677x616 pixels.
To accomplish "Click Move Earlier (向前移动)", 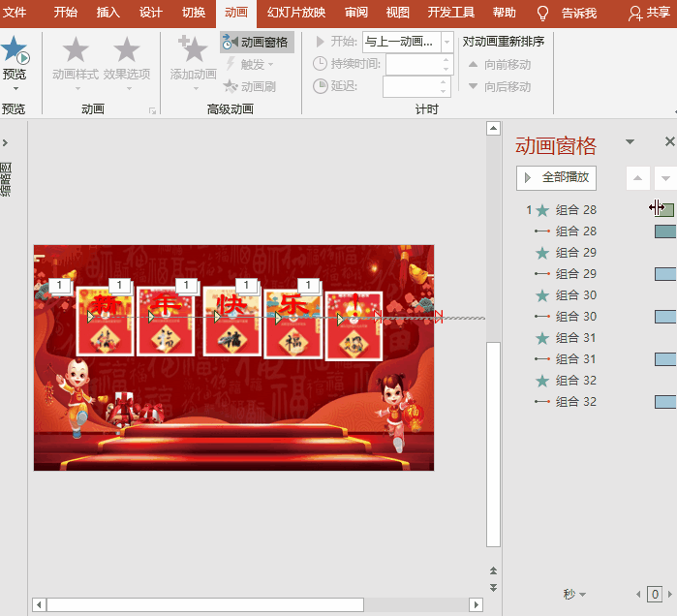I will point(500,65).
